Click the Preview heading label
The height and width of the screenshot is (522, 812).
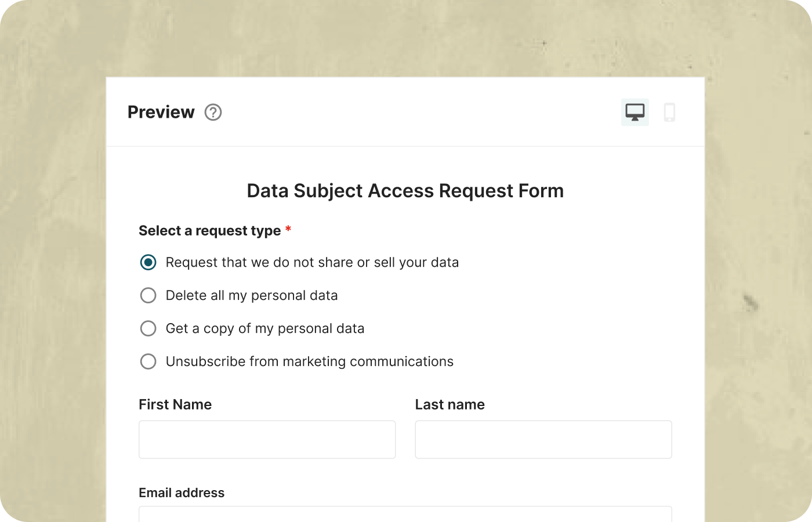(x=161, y=112)
